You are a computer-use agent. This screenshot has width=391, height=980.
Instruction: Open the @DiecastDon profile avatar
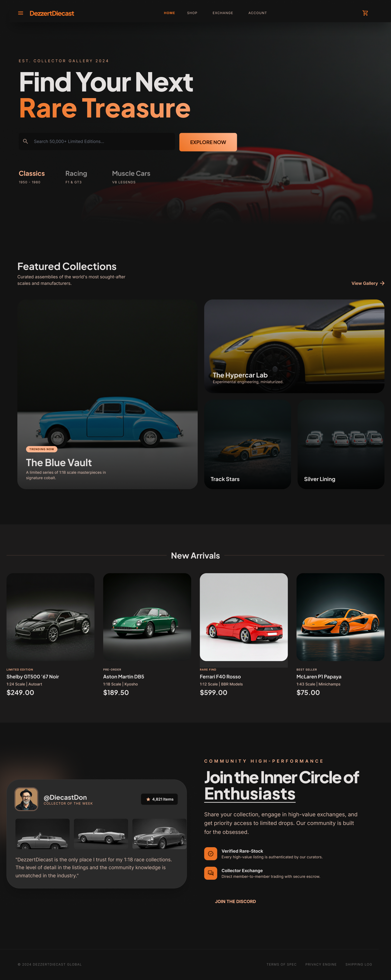[26, 799]
